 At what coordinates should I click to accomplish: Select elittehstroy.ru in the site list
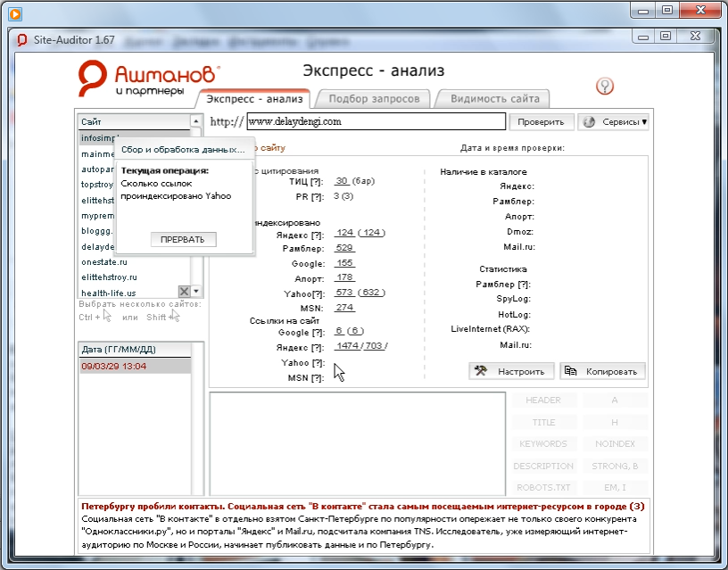tap(109, 277)
